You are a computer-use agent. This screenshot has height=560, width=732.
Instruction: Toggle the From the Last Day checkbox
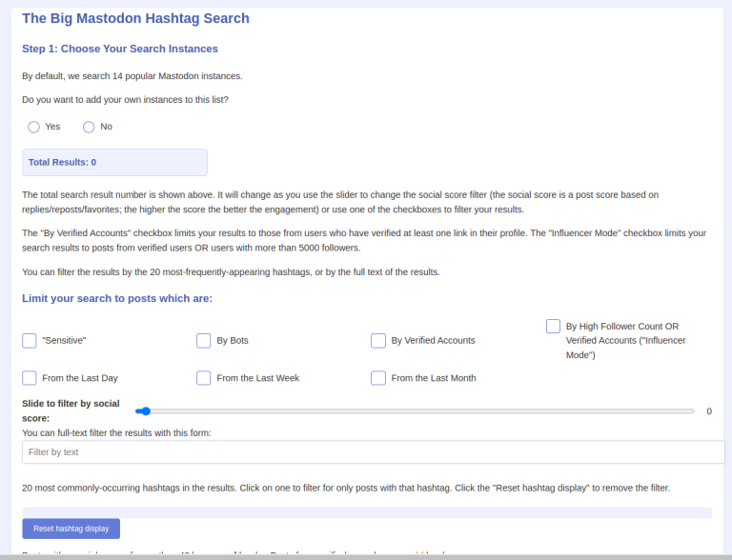(30, 378)
